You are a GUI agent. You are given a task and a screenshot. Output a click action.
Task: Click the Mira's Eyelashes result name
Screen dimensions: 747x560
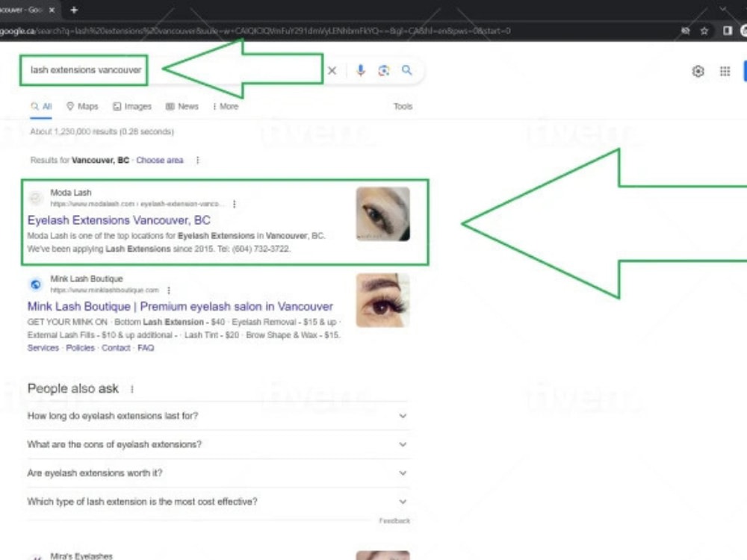coord(81,556)
